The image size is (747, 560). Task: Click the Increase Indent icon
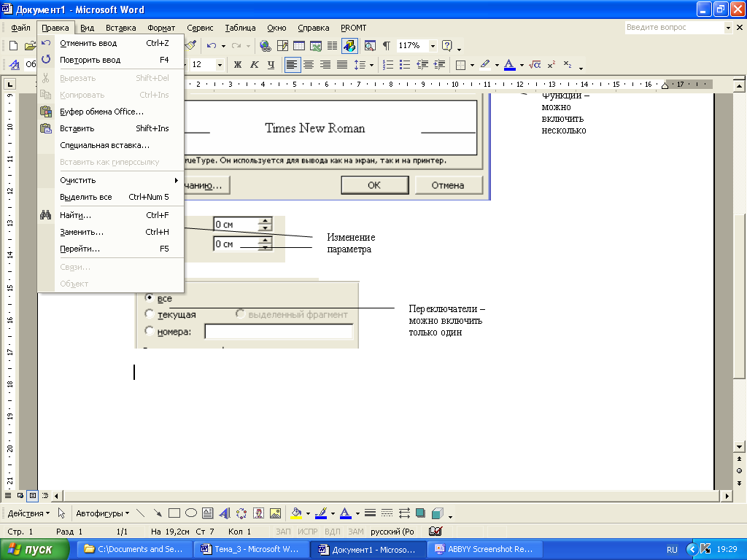(439, 64)
